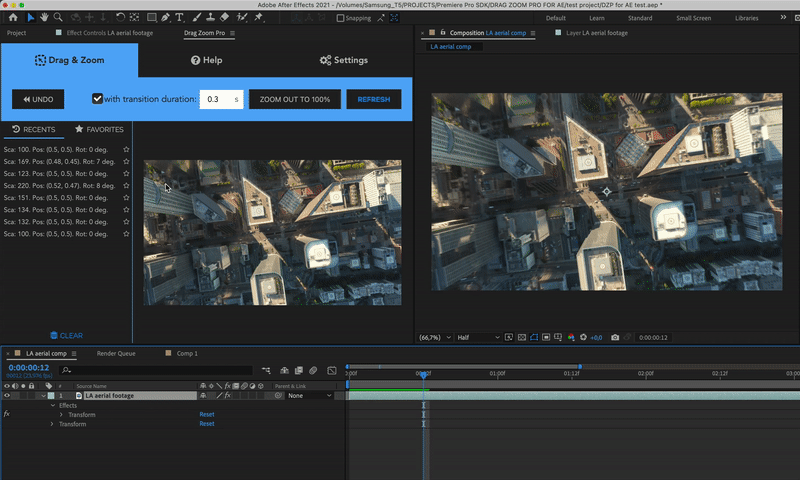Expand the layer-level Transform property group
This screenshot has width=800, height=480.
point(52,424)
